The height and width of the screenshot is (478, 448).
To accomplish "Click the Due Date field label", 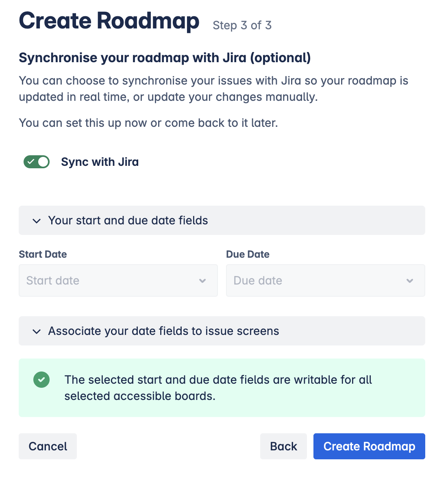I will coord(248,254).
